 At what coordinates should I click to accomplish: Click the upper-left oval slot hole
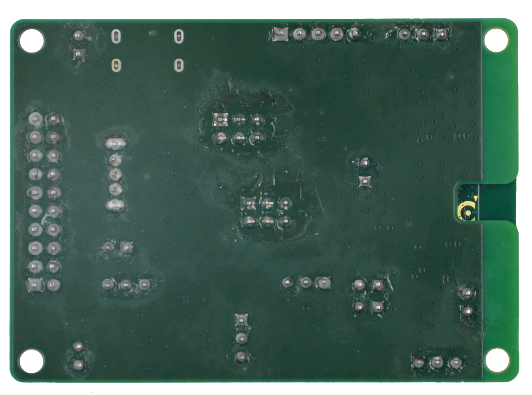[x=116, y=36]
